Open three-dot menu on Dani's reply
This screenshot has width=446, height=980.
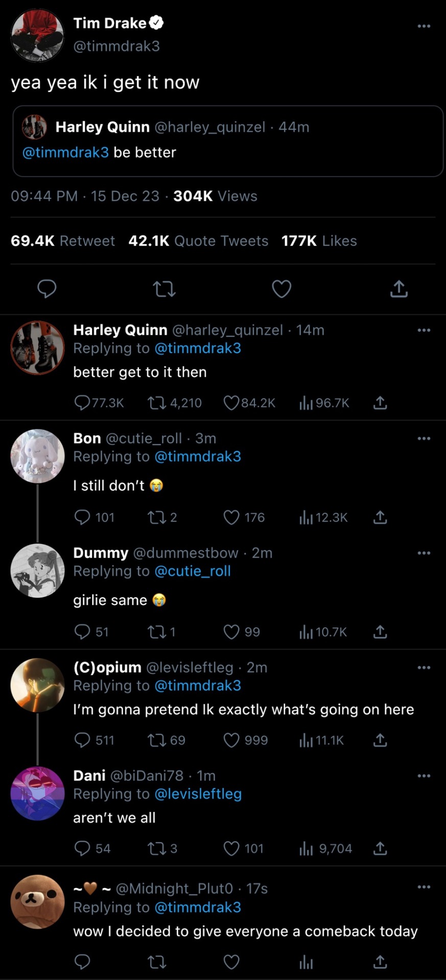(424, 776)
